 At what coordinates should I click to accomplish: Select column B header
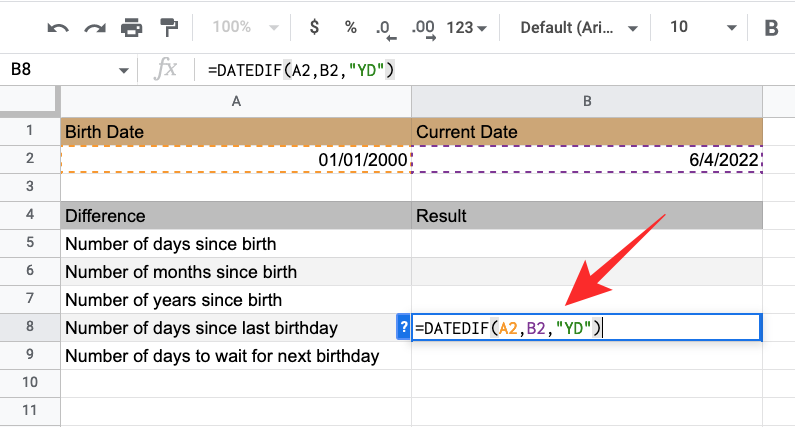tap(587, 101)
